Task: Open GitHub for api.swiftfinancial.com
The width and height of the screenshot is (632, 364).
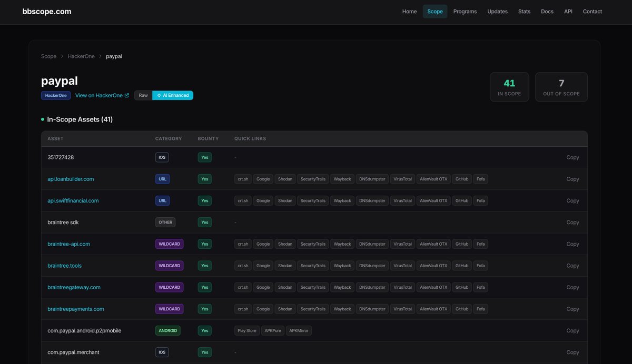Action: [462, 200]
